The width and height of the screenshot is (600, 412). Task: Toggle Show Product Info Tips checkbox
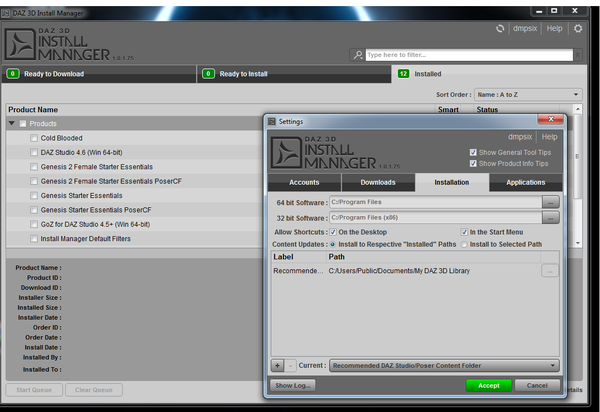473,163
